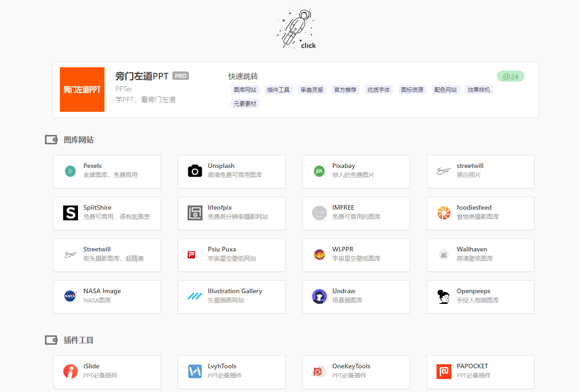The image size is (580, 392).
Task: Jump to 插件工具 via quick-jump tag
Action: click(x=279, y=90)
